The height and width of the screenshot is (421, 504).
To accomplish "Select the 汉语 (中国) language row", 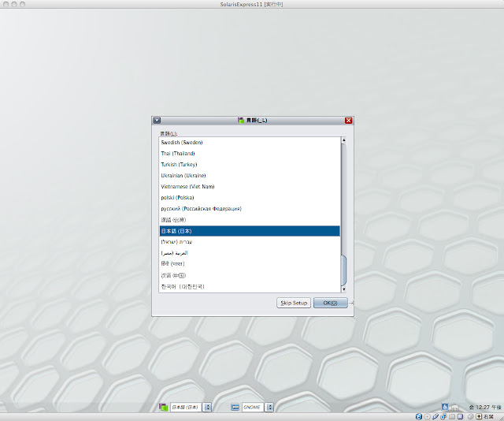I will click(250, 275).
